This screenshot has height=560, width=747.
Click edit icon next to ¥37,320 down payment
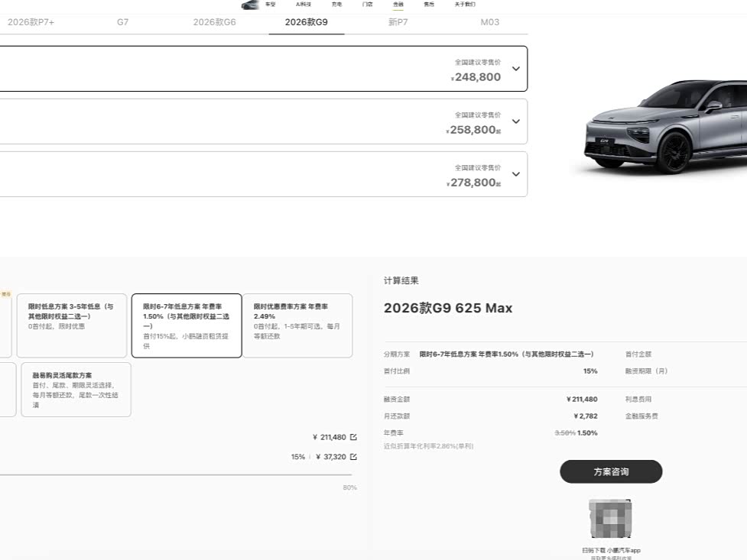pos(353,457)
